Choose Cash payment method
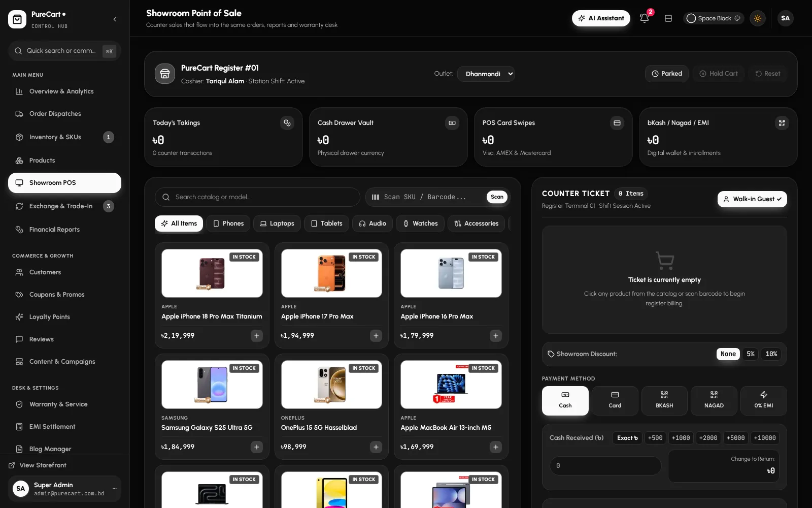Viewport: 812px width, 508px height. point(565,401)
